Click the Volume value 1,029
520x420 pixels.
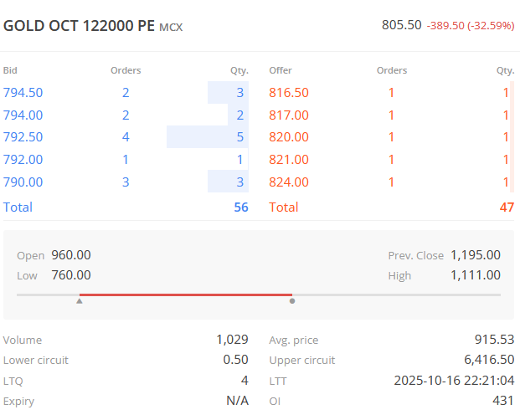(x=232, y=340)
